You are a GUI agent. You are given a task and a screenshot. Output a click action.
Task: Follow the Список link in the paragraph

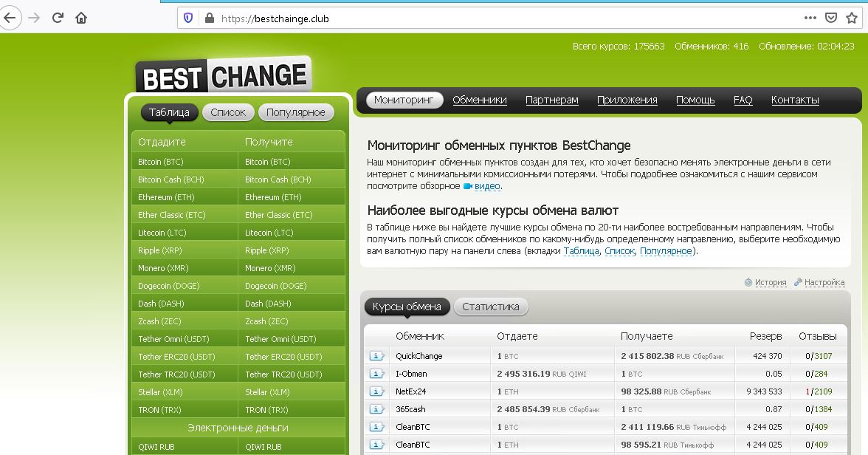pyautogui.click(x=619, y=251)
